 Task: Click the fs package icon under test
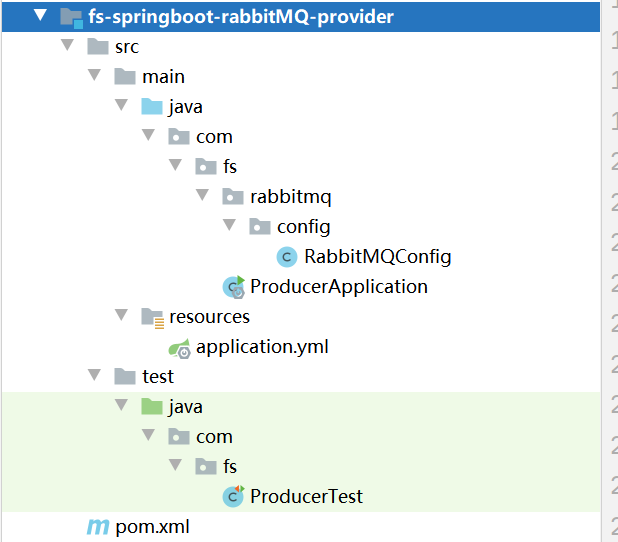click(x=206, y=466)
